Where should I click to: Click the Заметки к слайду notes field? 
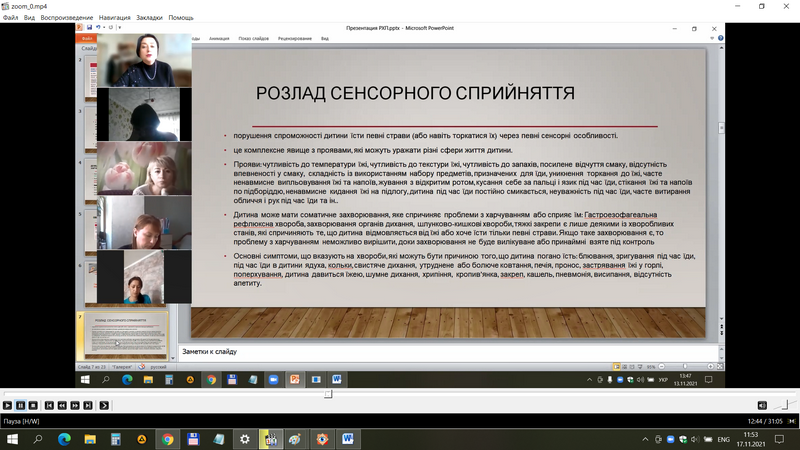[x=448, y=352]
